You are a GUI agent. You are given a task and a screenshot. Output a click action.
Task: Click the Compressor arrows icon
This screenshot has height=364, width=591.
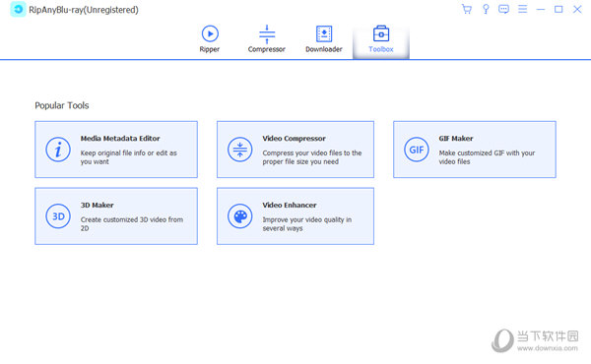[x=267, y=33]
